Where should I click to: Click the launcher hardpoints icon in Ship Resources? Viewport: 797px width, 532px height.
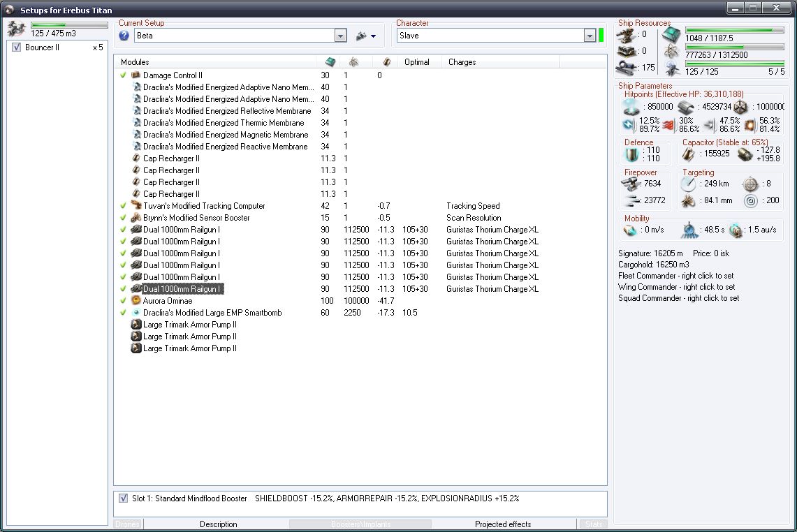626,52
